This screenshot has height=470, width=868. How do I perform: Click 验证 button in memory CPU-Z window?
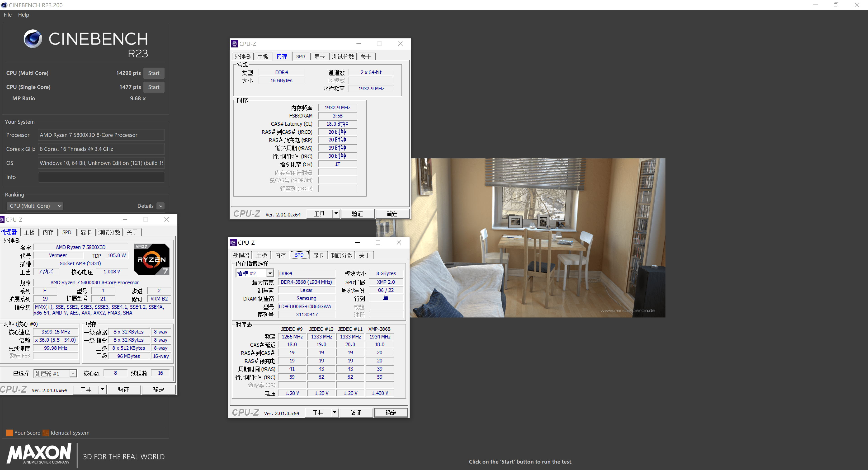(358, 214)
